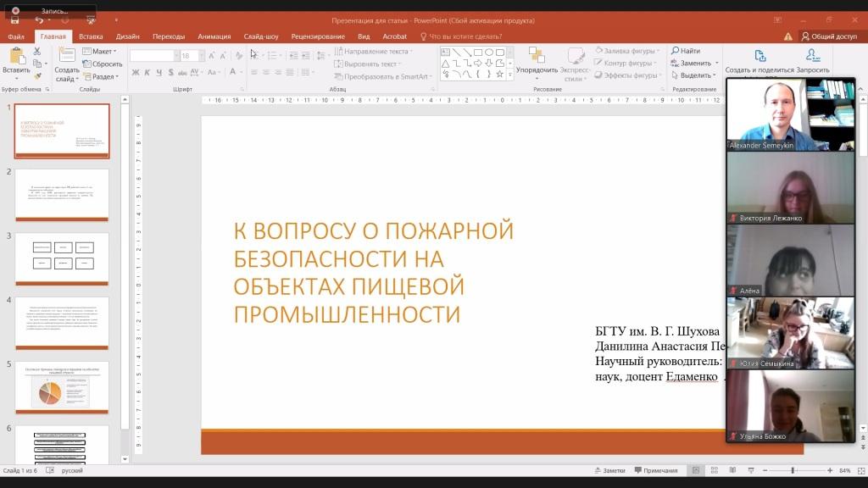868x488 pixels.
Task: Click the Упорядочить arrange icon
Action: click(x=537, y=56)
